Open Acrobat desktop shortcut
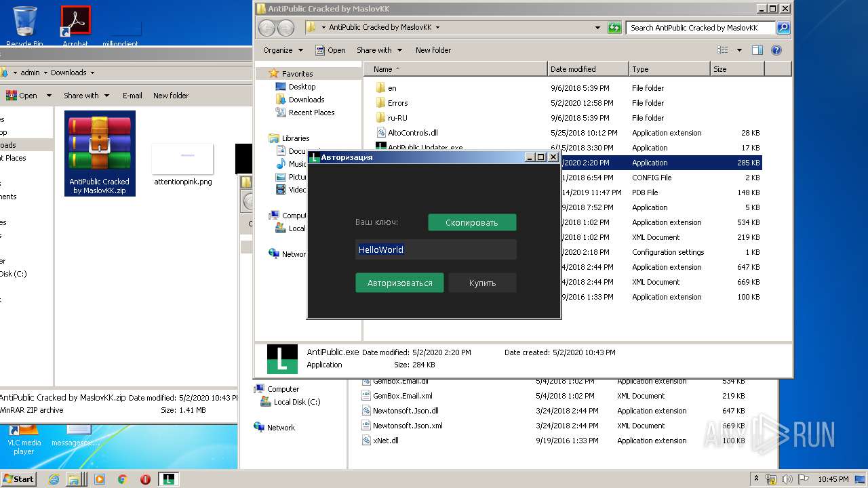Screen dimensions: 868x488 coord(75,26)
